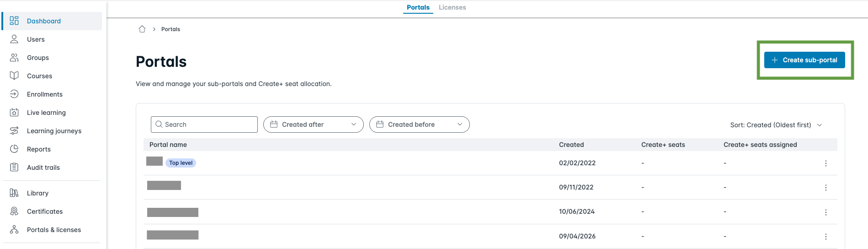Focus the portal Search input field

coord(204,124)
